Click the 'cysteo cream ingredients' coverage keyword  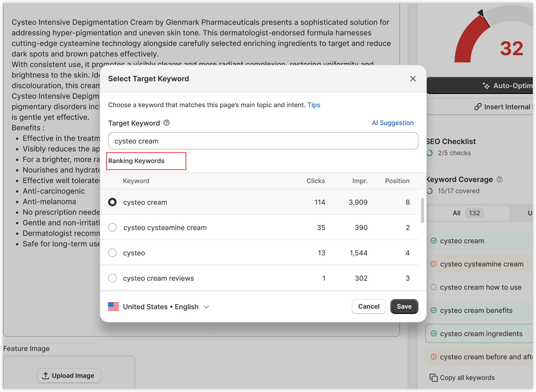pyautogui.click(x=481, y=334)
